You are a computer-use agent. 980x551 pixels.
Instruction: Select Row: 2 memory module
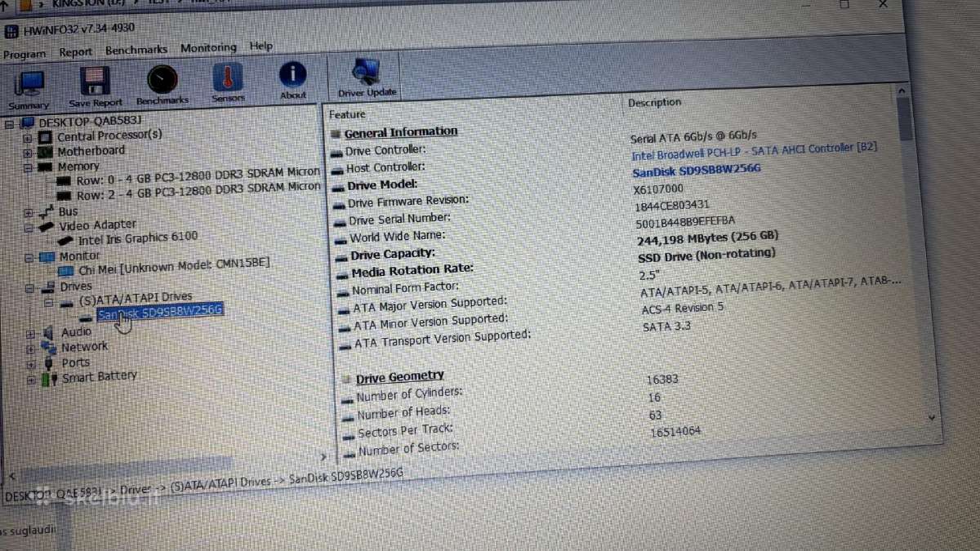198,191
